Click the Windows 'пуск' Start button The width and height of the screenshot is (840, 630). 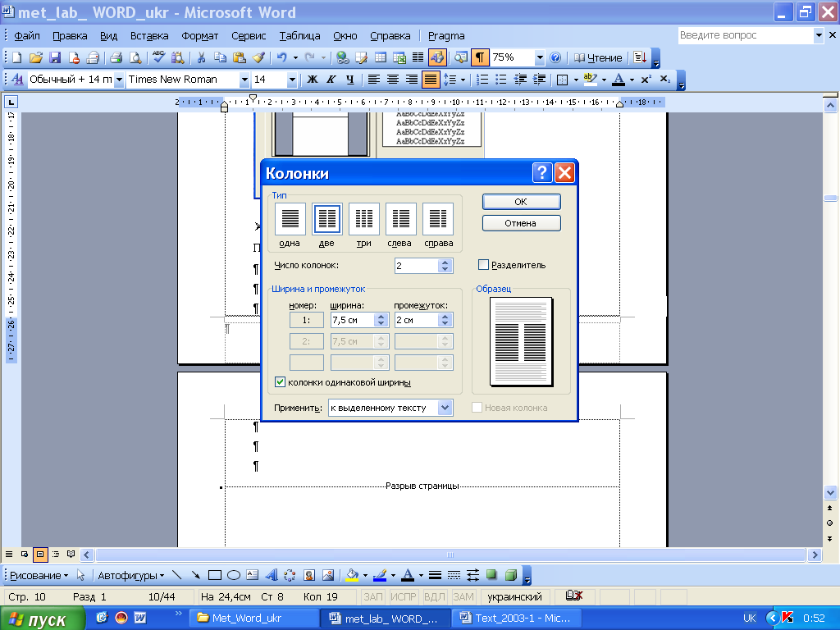tap(43, 619)
